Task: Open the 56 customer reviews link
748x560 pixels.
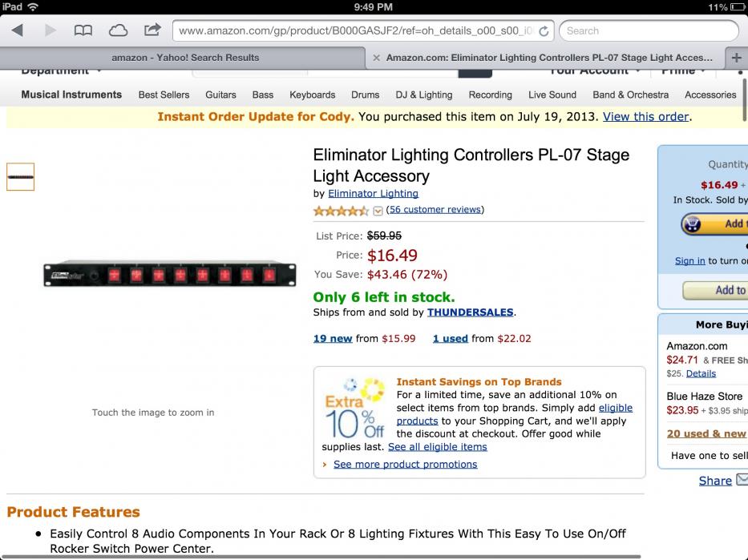Action: (x=435, y=210)
